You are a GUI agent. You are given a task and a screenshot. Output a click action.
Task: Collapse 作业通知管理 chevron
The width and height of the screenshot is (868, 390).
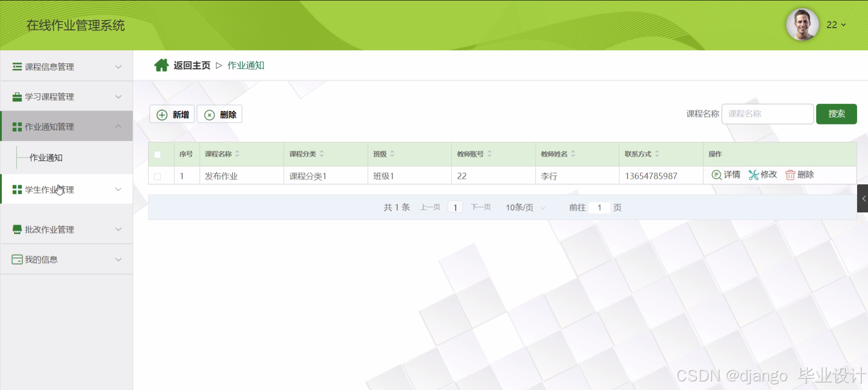pos(118,126)
